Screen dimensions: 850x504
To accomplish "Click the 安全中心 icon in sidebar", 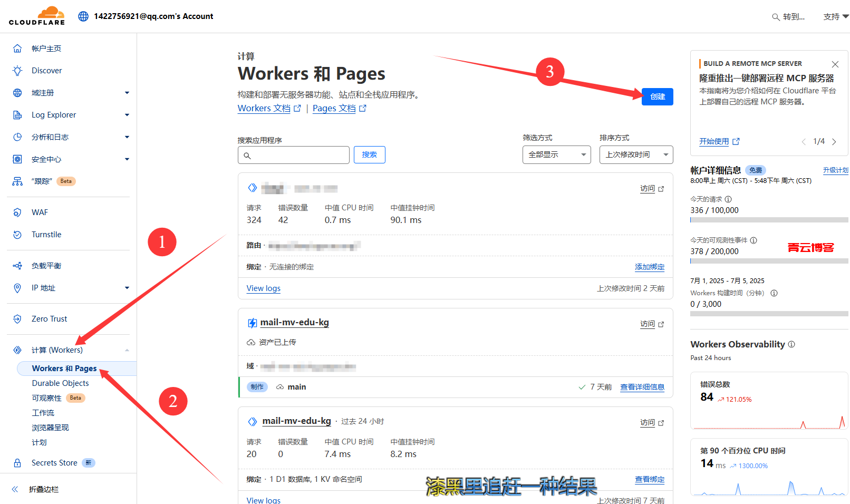I will click(x=17, y=159).
